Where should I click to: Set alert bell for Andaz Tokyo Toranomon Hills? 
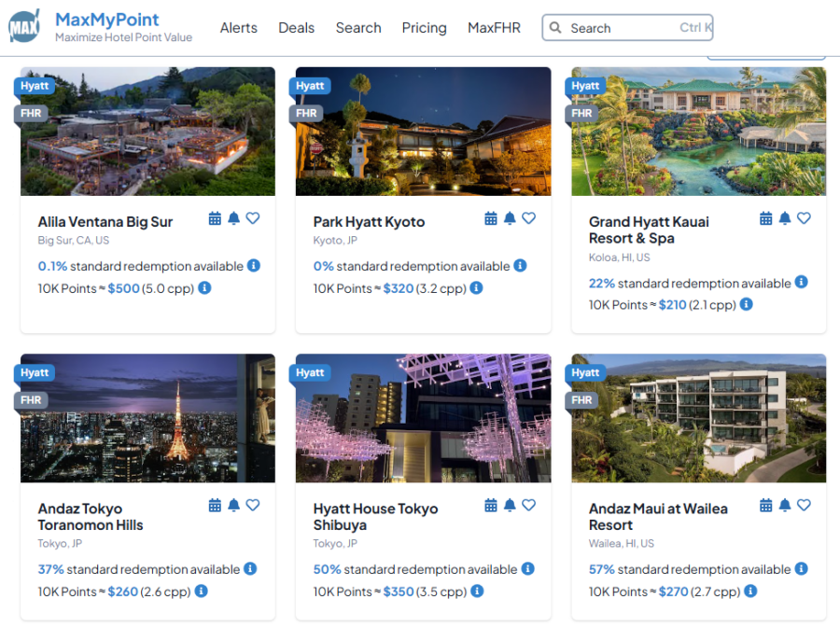[x=233, y=506]
